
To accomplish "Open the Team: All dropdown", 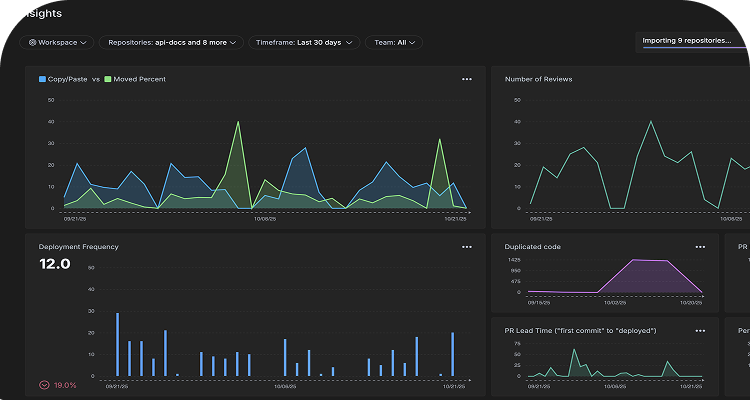I will pyautogui.click(x=394, y=43).
